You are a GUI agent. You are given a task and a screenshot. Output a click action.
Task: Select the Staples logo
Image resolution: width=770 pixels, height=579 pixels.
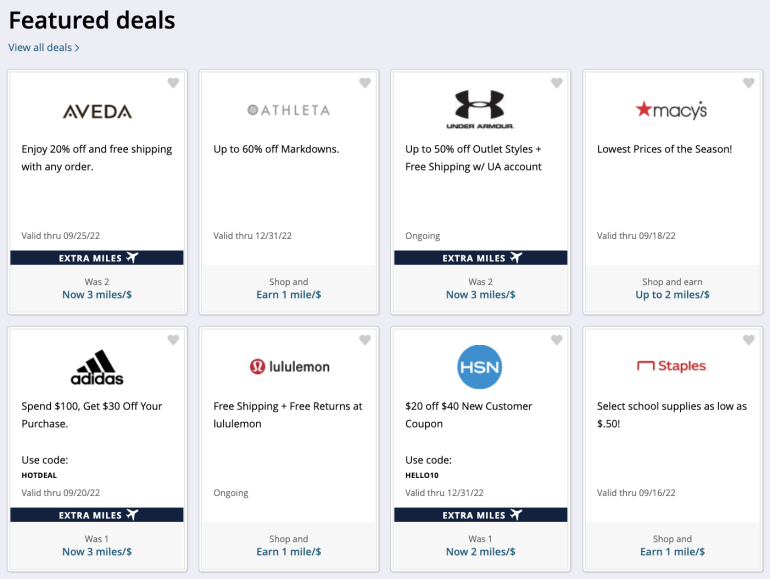pyautogui.click(x=671, y=366)
